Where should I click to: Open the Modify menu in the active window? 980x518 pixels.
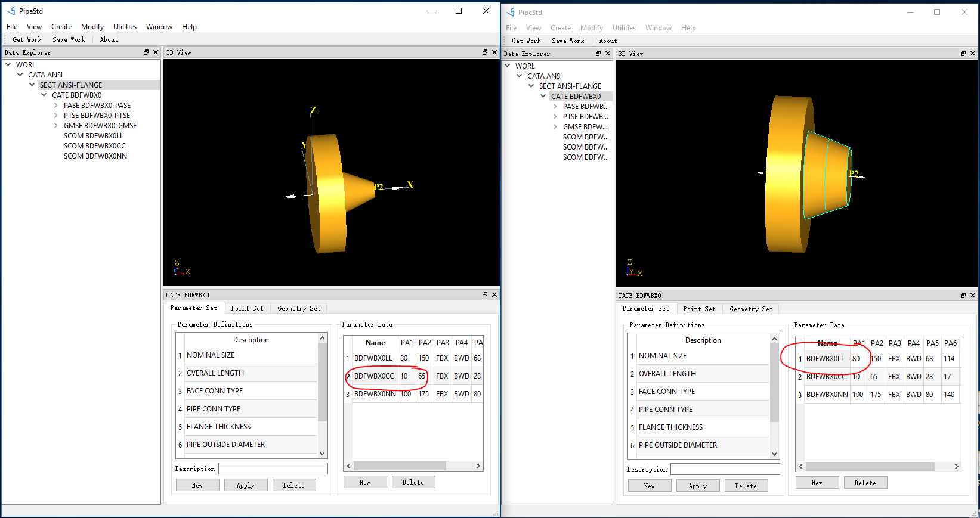pos(92,27)
